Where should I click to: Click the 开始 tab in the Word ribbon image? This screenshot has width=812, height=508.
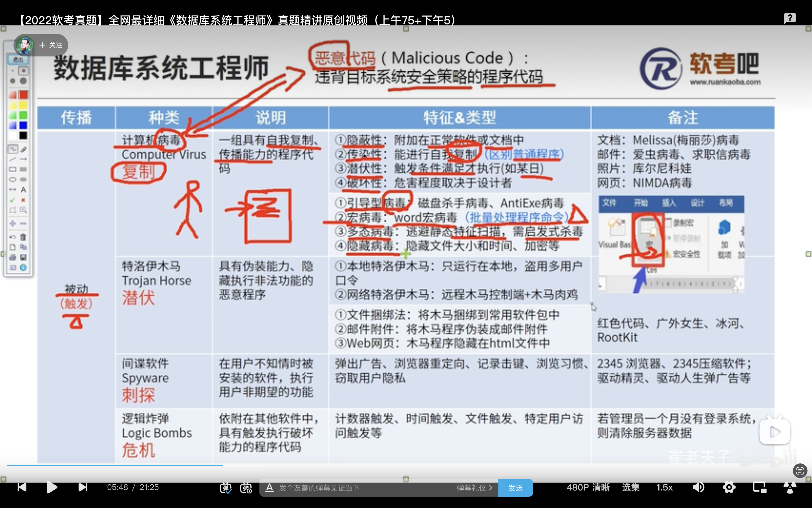[x=641, y=203]
